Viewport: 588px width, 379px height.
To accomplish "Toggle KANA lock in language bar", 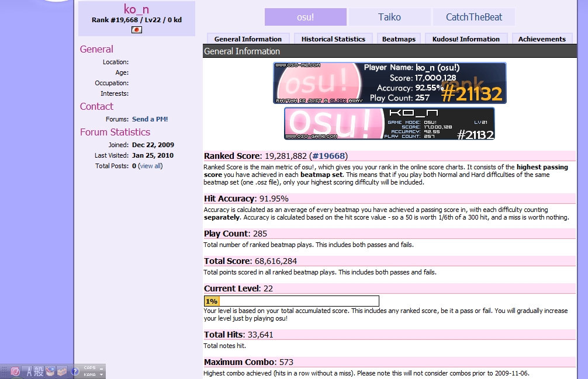I will [89, 374].
